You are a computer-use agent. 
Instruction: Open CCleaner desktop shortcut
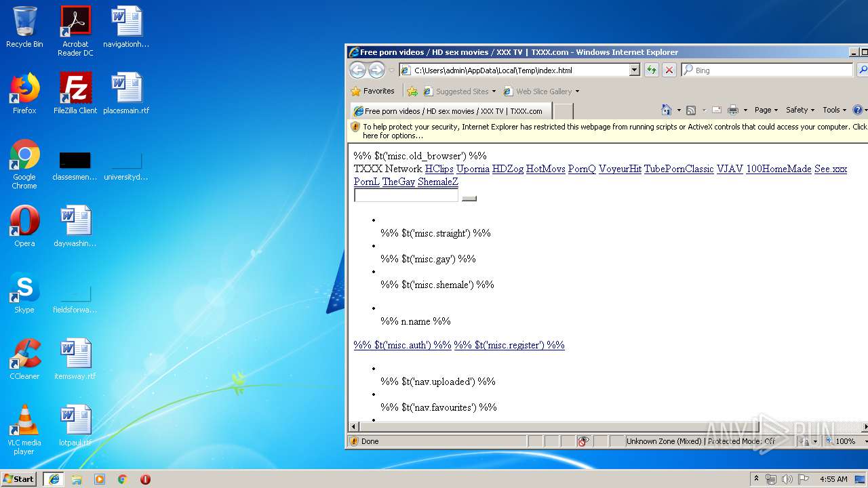point(24,359)
